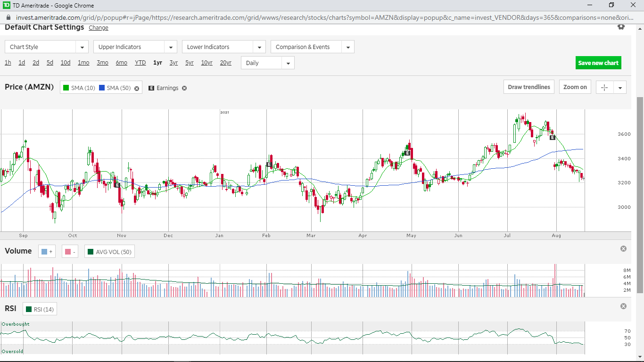Click the page vertical scrollbar
This screenshot has width=644, height=362.
pyautogui.click(x=640, y=195)
